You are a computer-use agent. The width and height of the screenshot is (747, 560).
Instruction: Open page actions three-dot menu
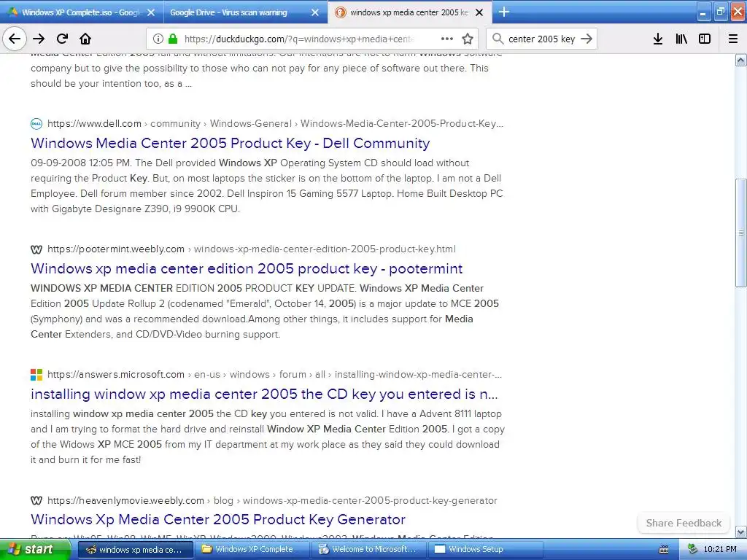coord(447,39)
